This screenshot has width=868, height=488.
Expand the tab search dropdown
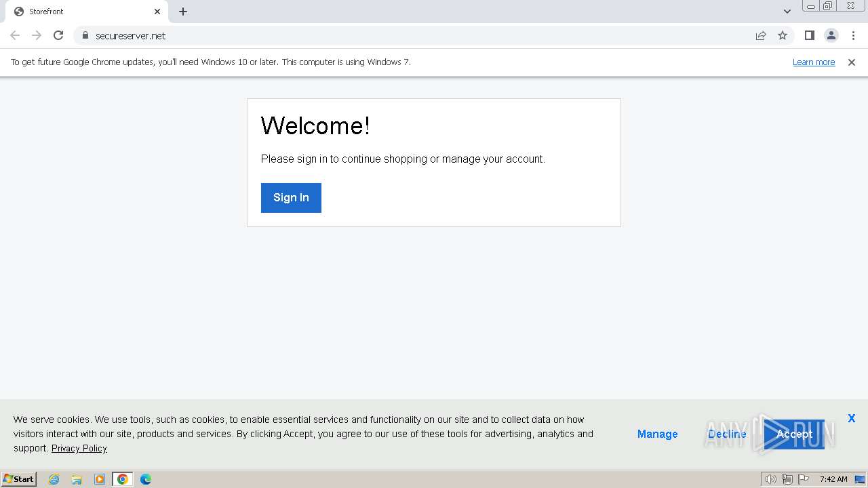click(x=787, y=12)
